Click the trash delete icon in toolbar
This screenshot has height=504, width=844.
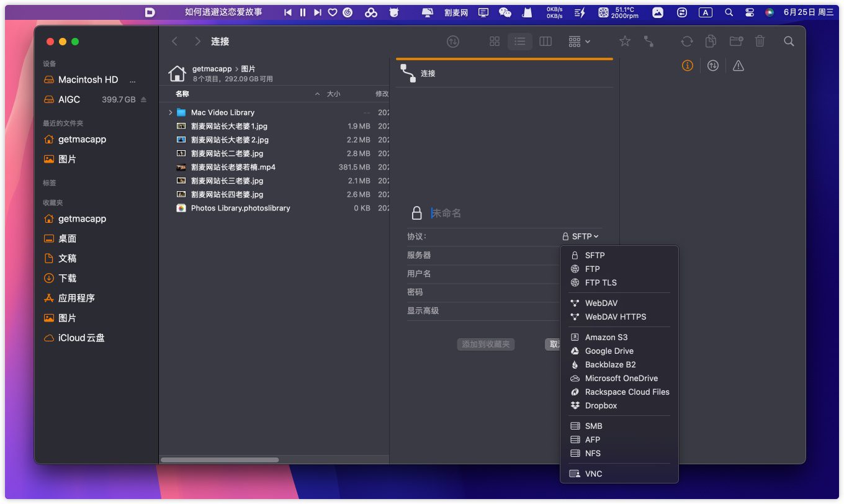[x=760, y=42]
